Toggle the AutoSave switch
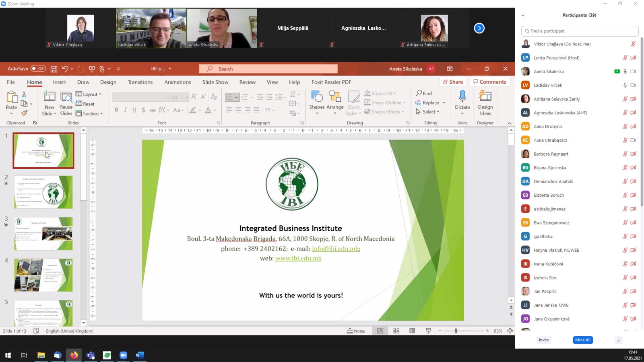The height and width of the screenshot is (362, 644). coord(38,69)
